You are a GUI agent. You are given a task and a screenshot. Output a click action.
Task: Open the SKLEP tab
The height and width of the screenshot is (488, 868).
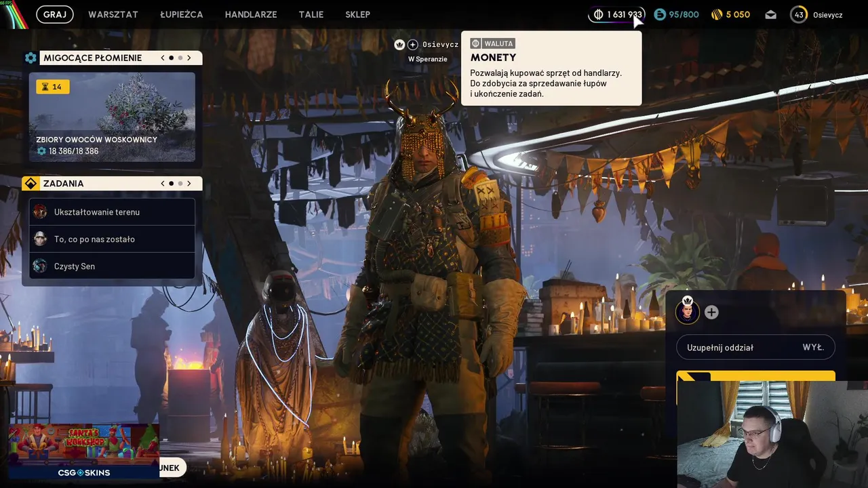tap(357, 14)
